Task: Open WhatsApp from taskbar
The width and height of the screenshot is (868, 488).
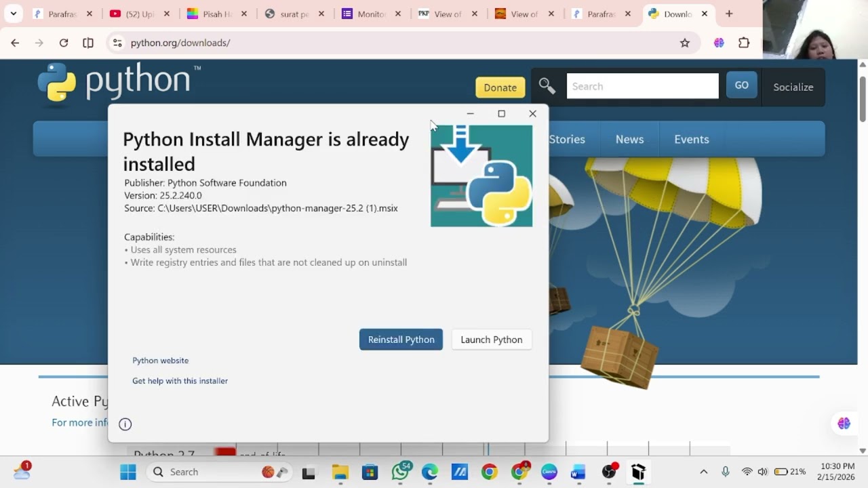Action: click(401, 472)
